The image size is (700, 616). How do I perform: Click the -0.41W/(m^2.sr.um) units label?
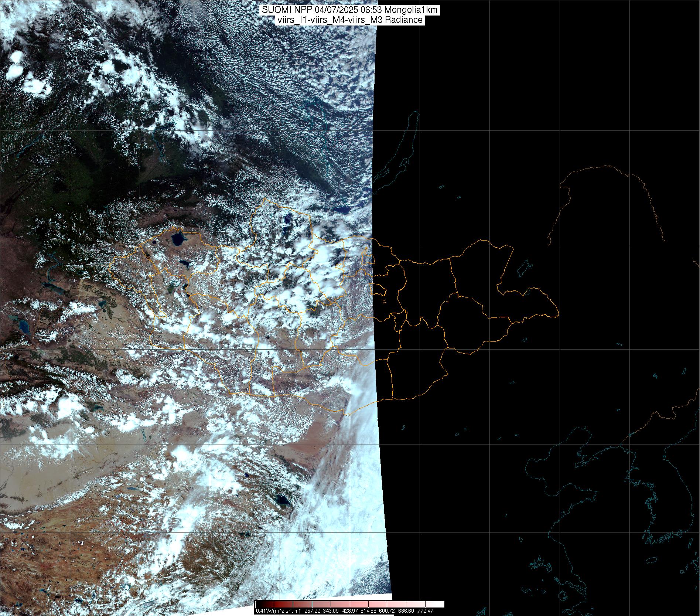[x=278, y=611]
